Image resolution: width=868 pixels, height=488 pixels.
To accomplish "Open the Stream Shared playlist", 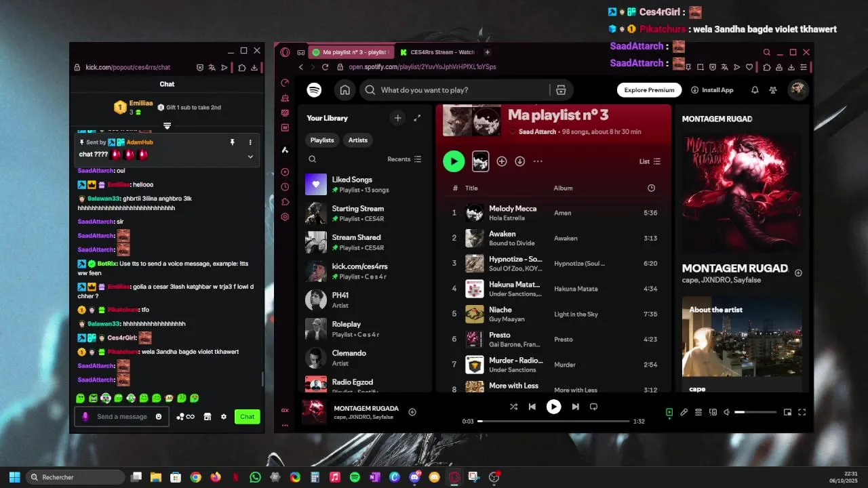I will 366,242.
